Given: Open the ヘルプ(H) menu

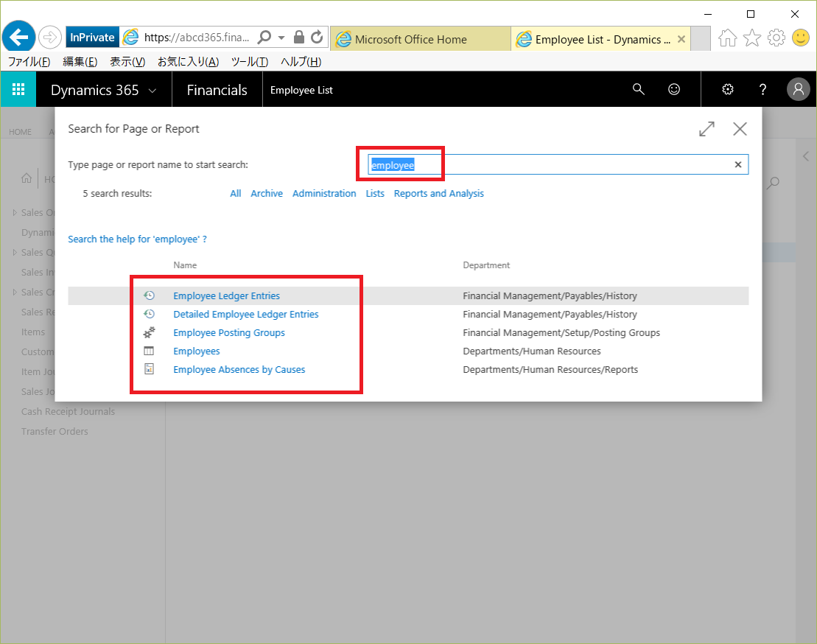Looking at the screenshot, I should click(301, 61).
